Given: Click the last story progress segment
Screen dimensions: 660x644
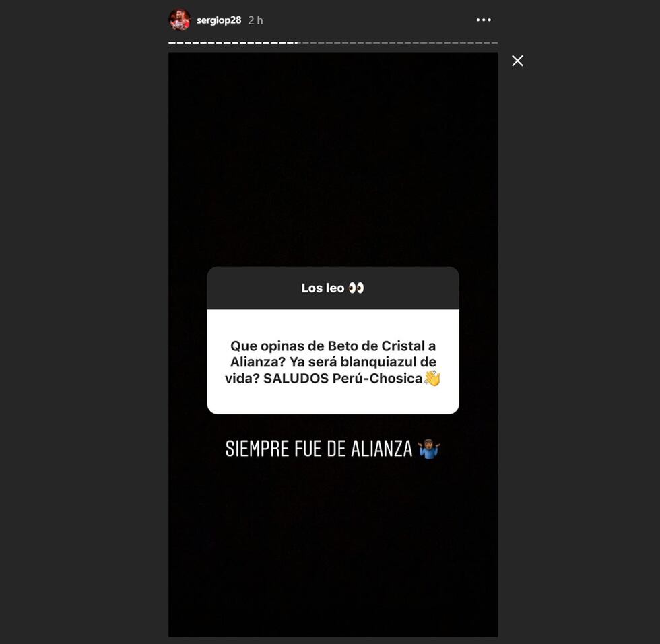Looking at the screenshot, I should [494, 43].
